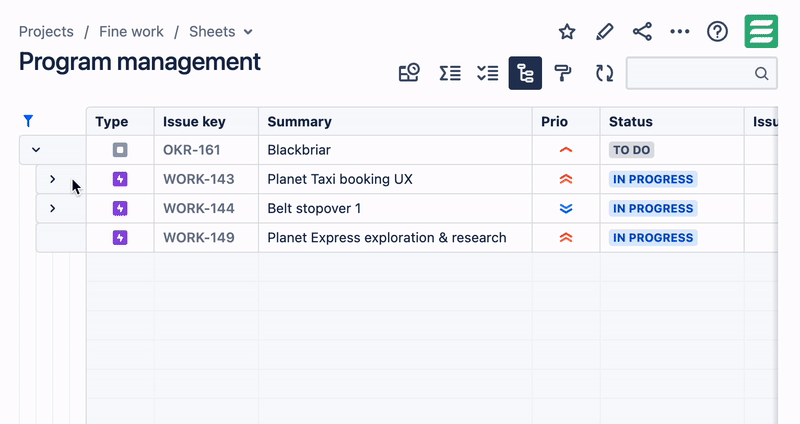Star this sheet as favorite
This screenshot has height=424, width=800.
(567, 32)
